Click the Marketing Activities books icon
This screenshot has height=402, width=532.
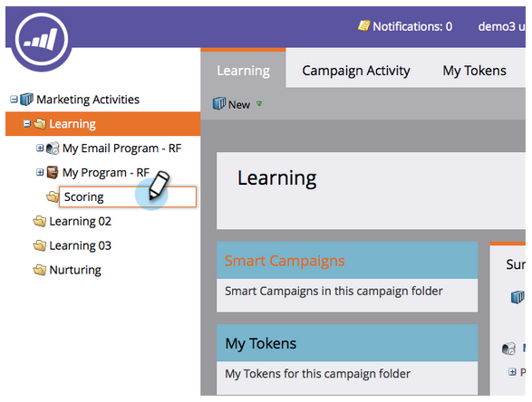[26, 100]
